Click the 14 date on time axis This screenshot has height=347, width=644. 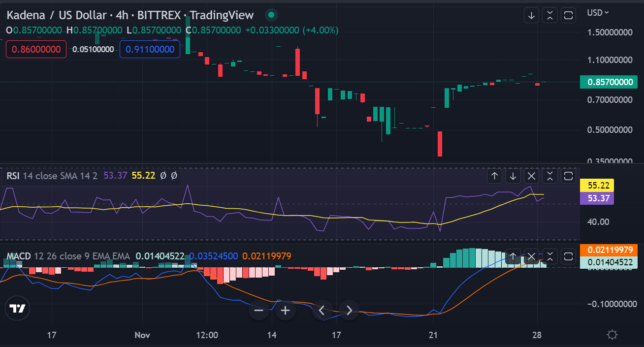[272, 335]
